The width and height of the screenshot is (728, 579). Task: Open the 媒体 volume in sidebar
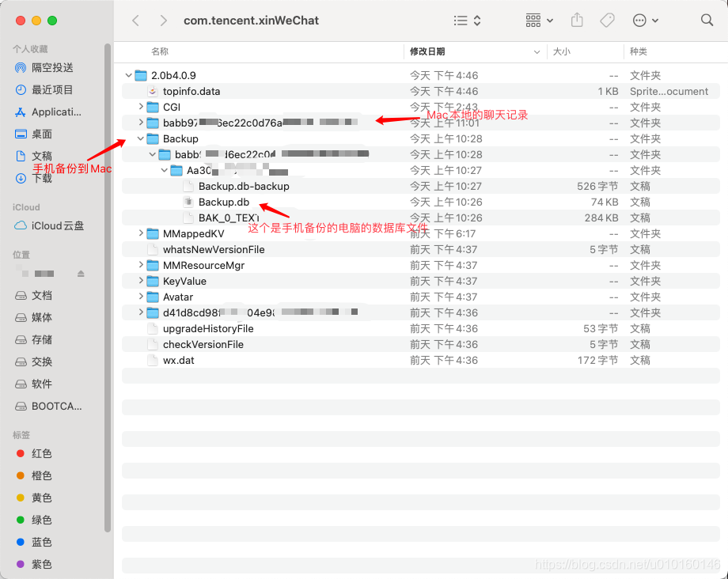coord(33,318)
